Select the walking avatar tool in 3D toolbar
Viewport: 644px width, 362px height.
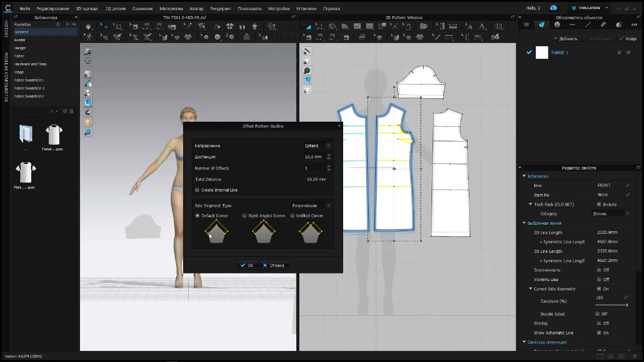[88, 37]
